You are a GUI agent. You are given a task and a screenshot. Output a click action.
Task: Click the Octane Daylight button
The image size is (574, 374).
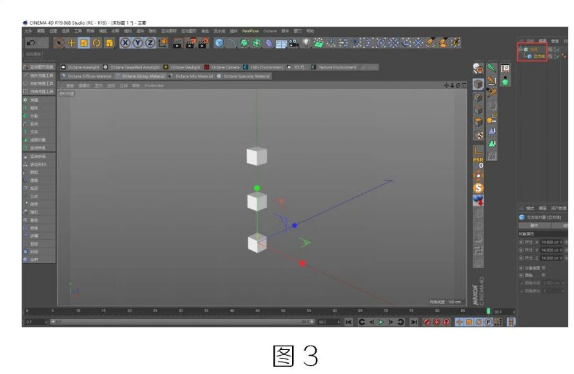[x=182, y=67]
